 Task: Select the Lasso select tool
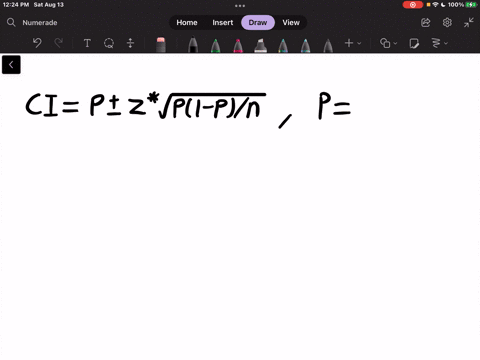click(x=109, y=43)
